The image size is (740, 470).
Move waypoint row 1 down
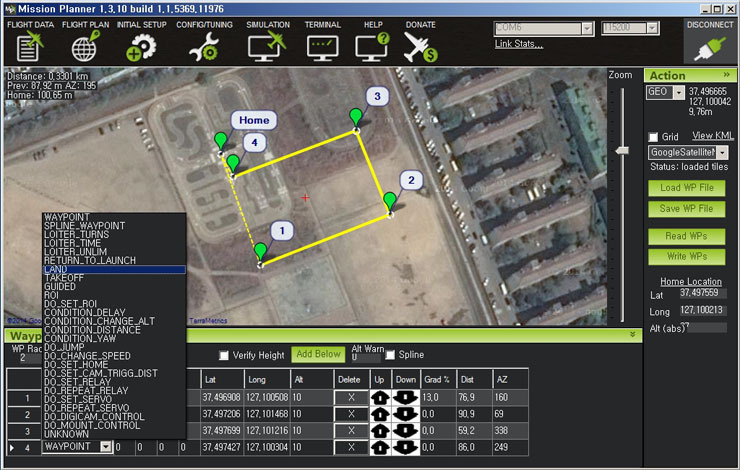pos(405,397)
